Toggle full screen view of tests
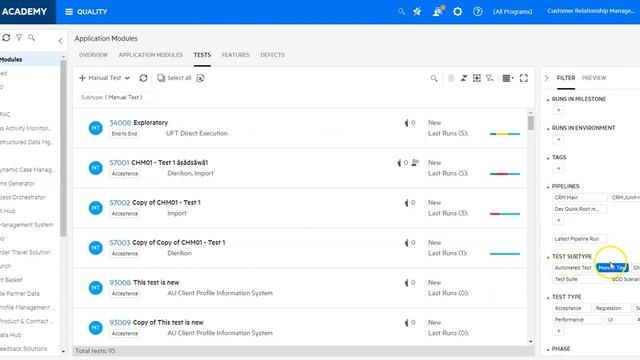This screenshot has width=640, height=360. tap(524, 78)
